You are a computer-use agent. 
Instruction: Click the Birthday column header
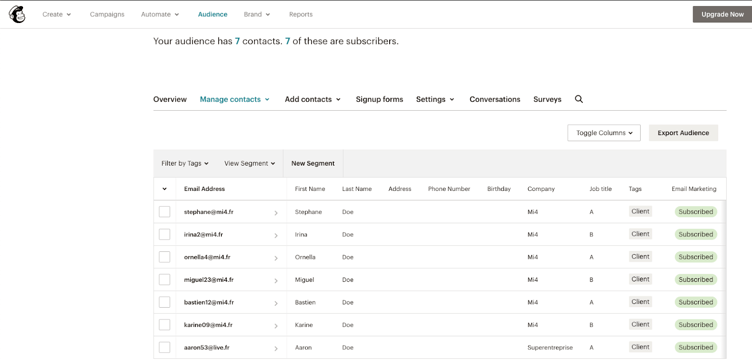499,189
